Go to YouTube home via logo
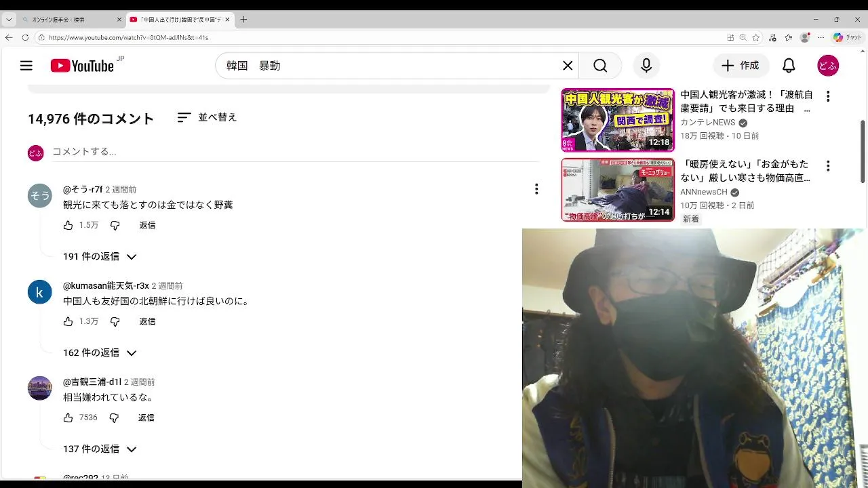 [82, 66]
